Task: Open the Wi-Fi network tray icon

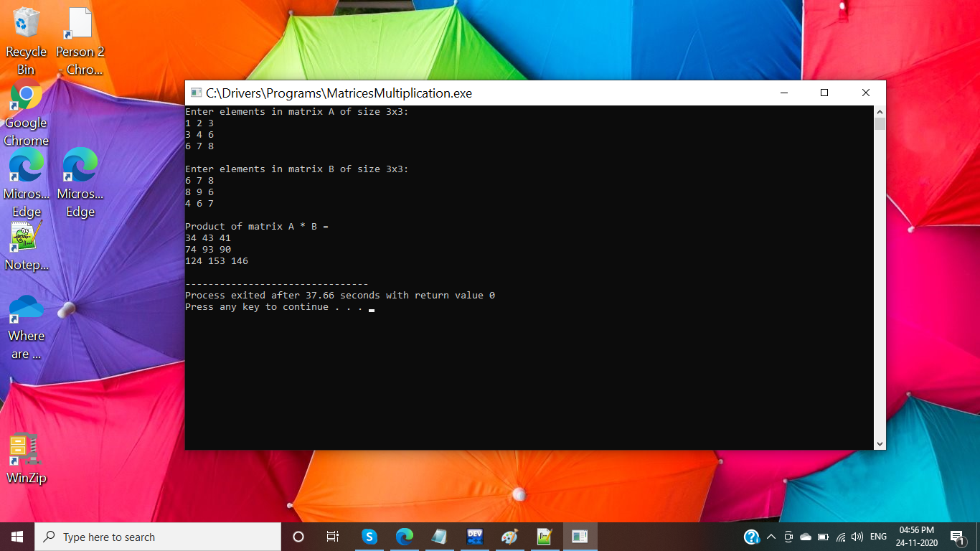Action: (x=840, y=537)
